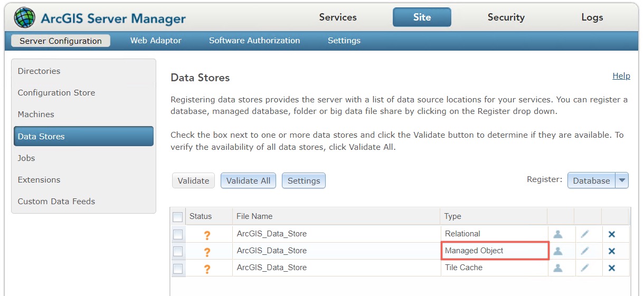Image resolution: width=644 pixels, height=296 pixels.
Task: Click the Settings button beside Validate All
Action: pos(304,180)
